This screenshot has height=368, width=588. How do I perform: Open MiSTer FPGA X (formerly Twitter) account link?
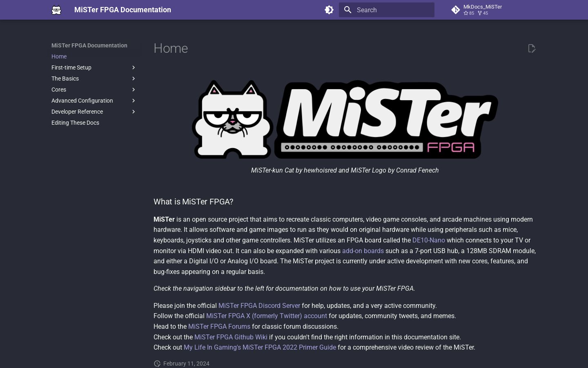tap(267, 316)
